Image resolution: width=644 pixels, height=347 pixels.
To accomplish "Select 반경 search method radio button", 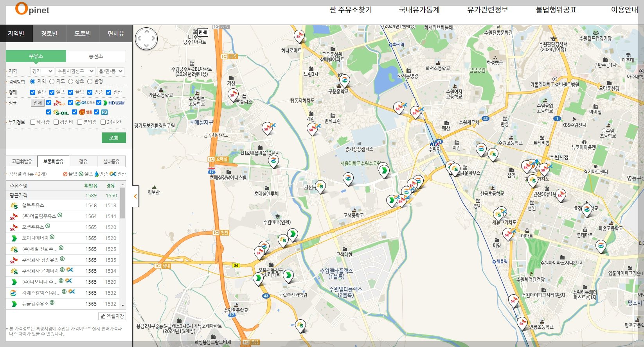I will (x=90, y=81).
